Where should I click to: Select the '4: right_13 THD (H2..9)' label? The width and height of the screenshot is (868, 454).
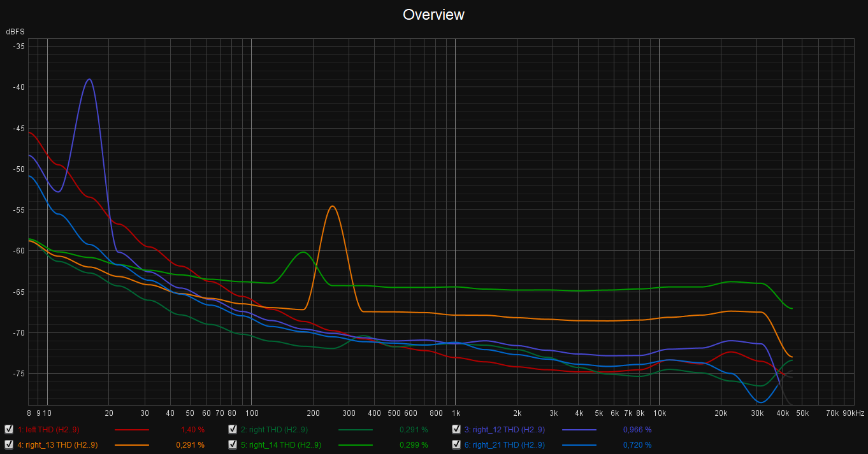(57, 445)
